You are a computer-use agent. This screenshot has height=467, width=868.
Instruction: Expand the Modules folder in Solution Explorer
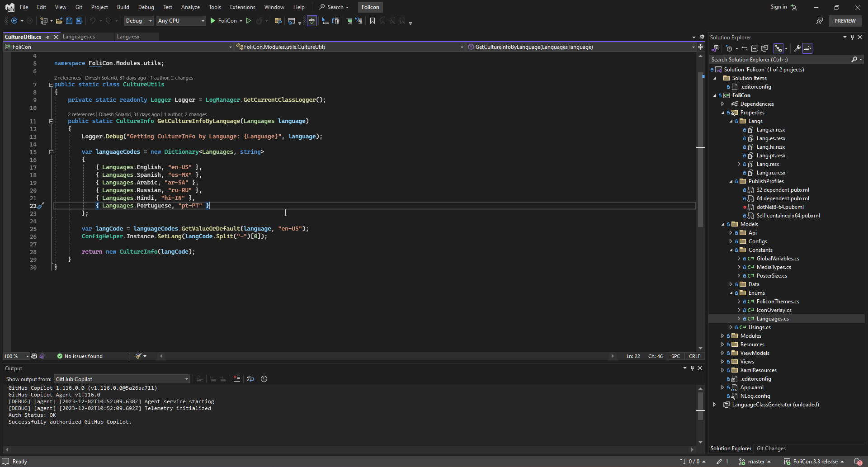[x=723, y=336]
